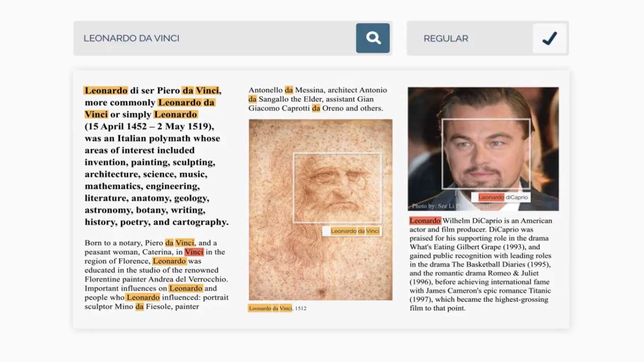Click highlighted 'Leonardo' before 'influenced: portrait'
This screenshot has height=362, width=644.
click(x=143, y=297)
